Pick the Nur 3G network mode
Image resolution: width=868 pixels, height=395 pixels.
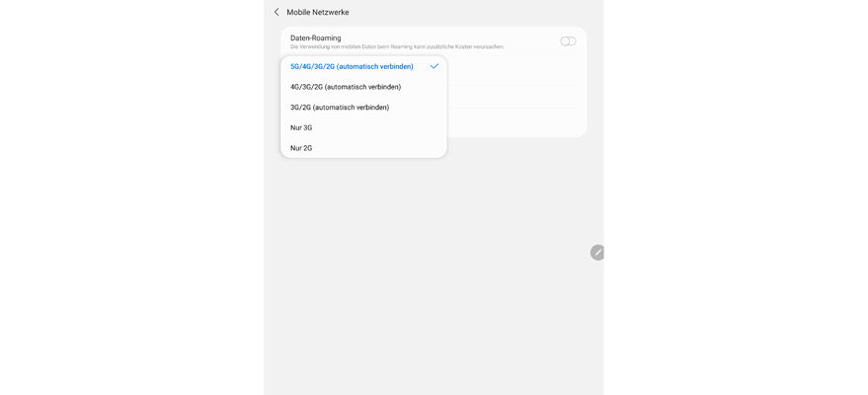tap(301, 127)
